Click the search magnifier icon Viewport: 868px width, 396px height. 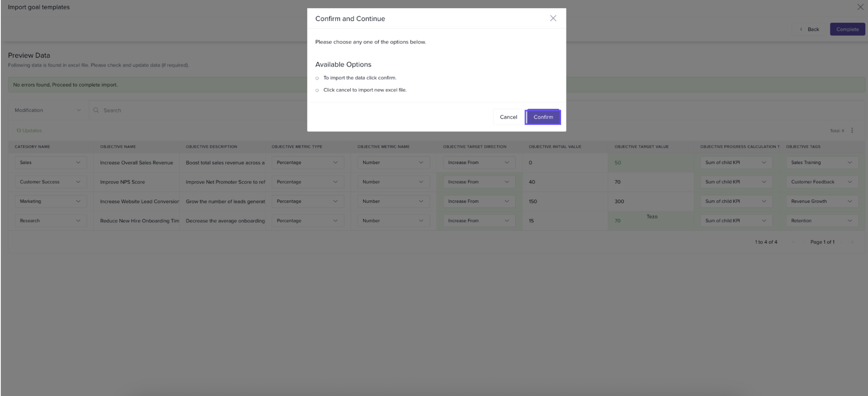point(96,110)
